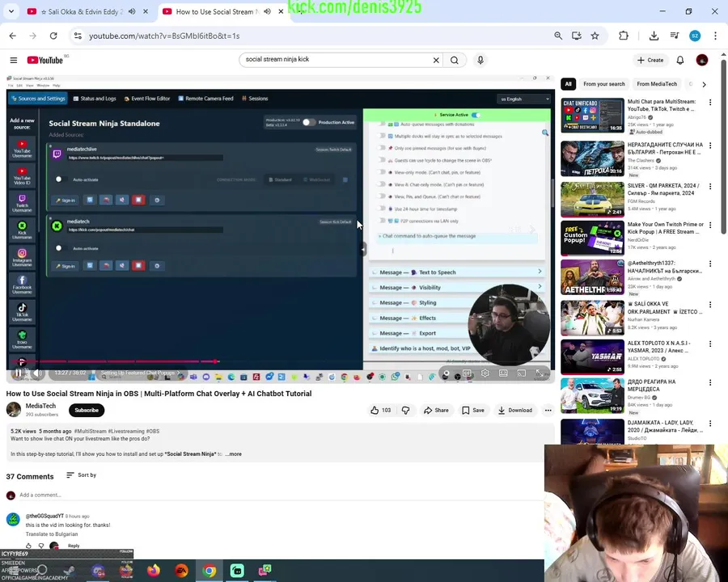Open options for SILVER - QM PARKETA video
Image resolution: width=728 pixels, height=582 pixels.
coord(710,186)
